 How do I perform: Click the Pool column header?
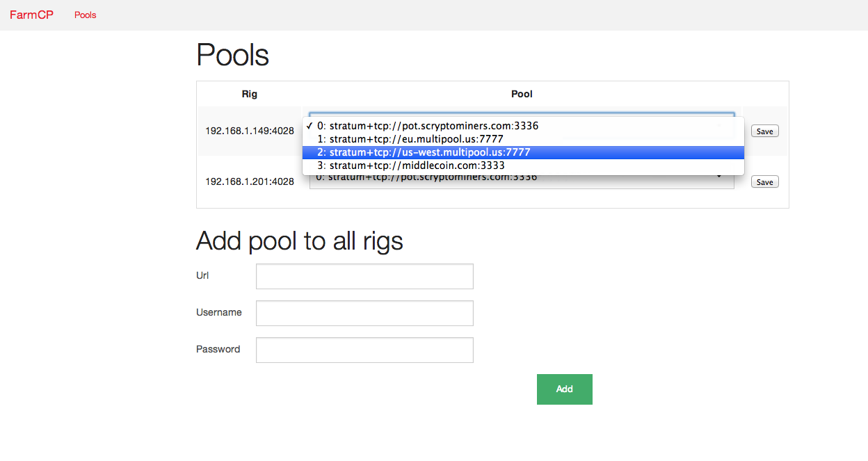522,94
